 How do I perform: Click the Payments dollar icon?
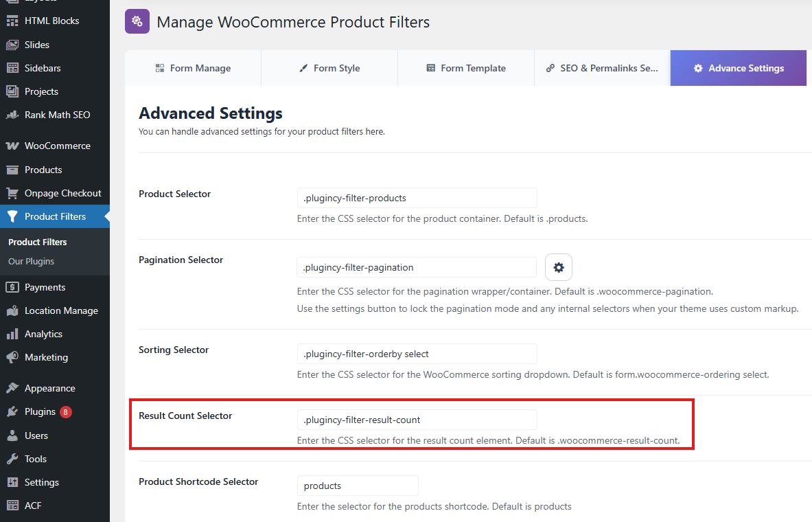[x=12, y=287]
